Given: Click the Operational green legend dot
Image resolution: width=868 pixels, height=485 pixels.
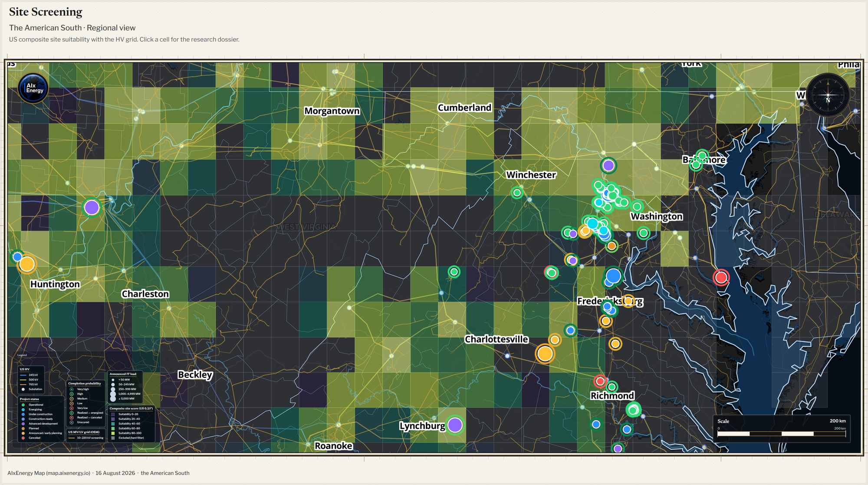Looking at the screenshot, I should (23, 405).
